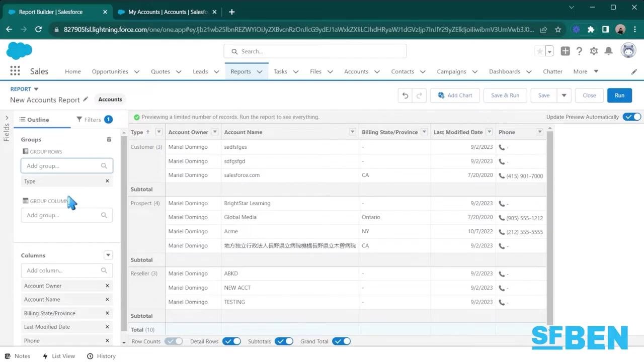Viewport: 644px width, 362px height.
Task: Open List View in the utility bar
Action: (x=59, y=356)
